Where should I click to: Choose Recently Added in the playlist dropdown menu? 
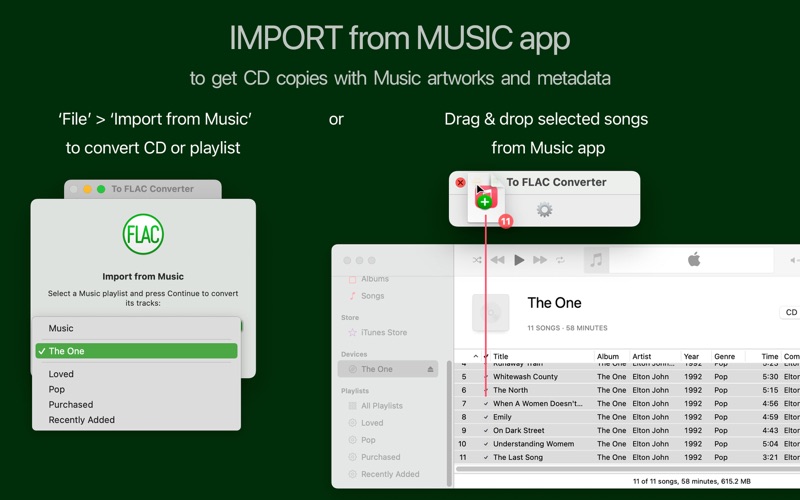pos(136,420)
